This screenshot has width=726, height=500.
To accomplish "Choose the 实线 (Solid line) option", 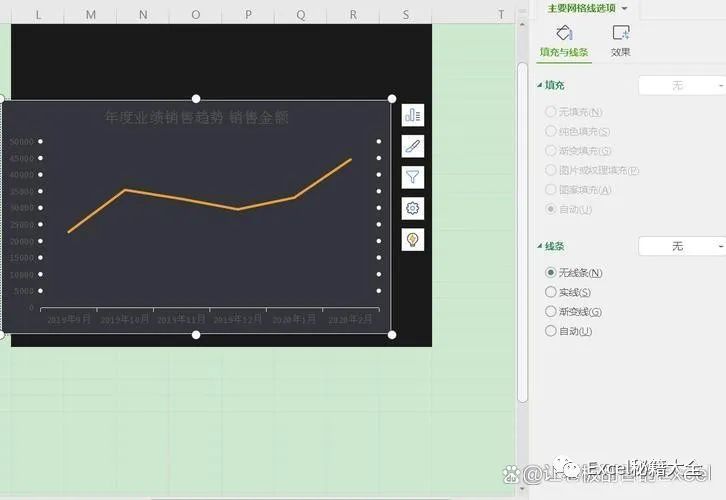I will (x=550, y=292).
